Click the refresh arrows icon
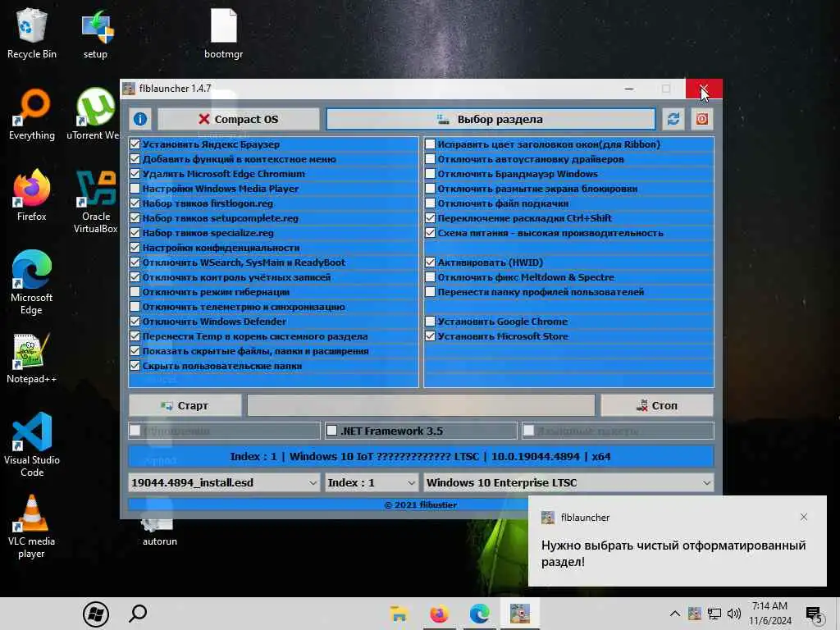 coord(673,119)
